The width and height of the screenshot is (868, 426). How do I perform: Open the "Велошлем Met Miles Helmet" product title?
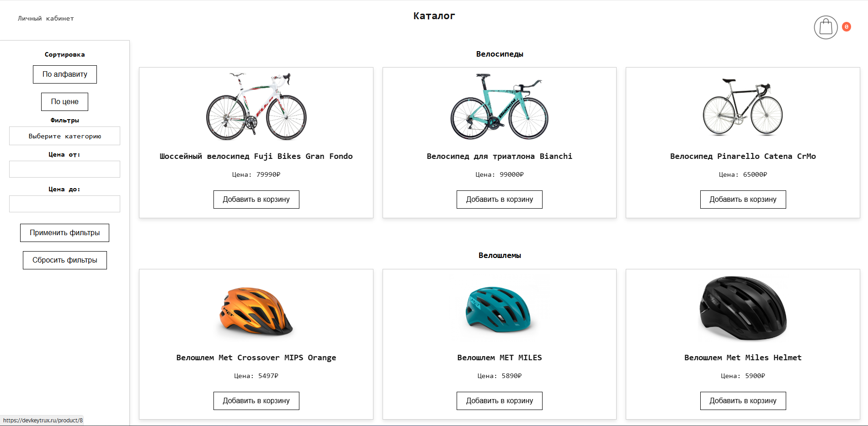click(743, 358)
